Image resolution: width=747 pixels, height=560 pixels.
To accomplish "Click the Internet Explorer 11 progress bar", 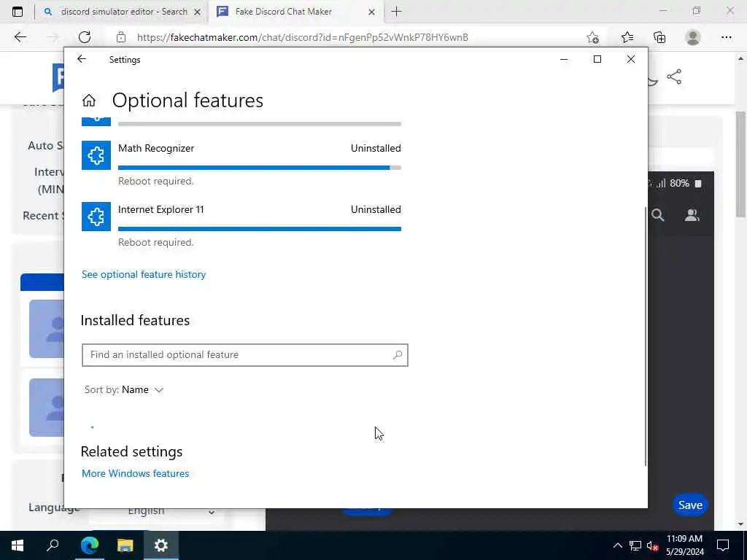I will (260, 229).
